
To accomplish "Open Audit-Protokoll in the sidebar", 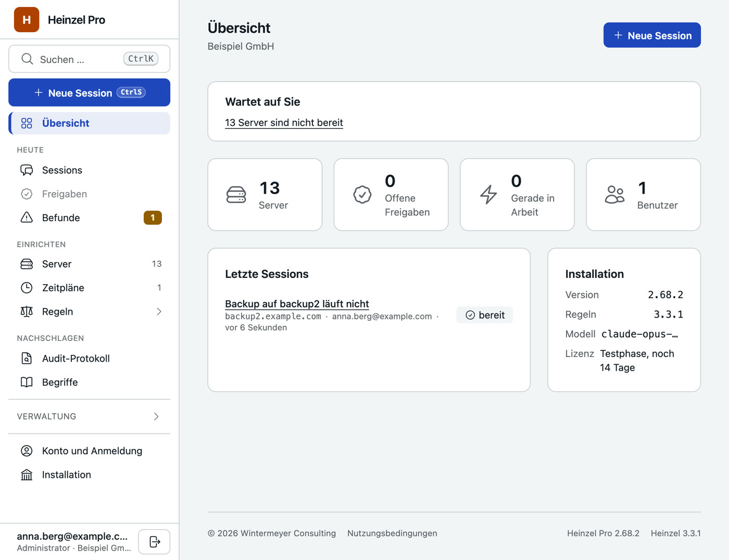I will tap(90, 359).
